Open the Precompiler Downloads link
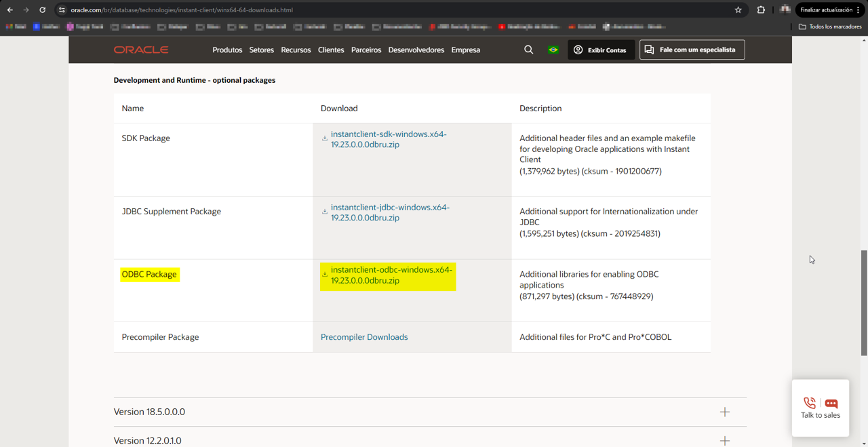 364,336
